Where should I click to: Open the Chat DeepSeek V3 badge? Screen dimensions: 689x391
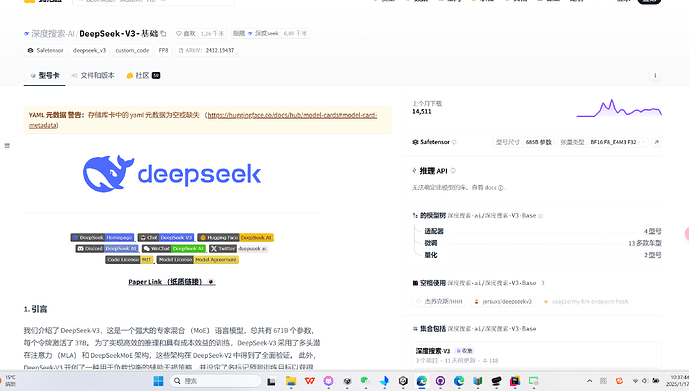166,238
